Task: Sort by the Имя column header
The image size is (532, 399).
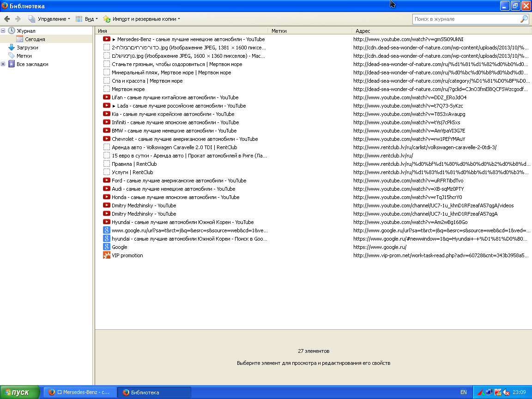Action: 181,30
